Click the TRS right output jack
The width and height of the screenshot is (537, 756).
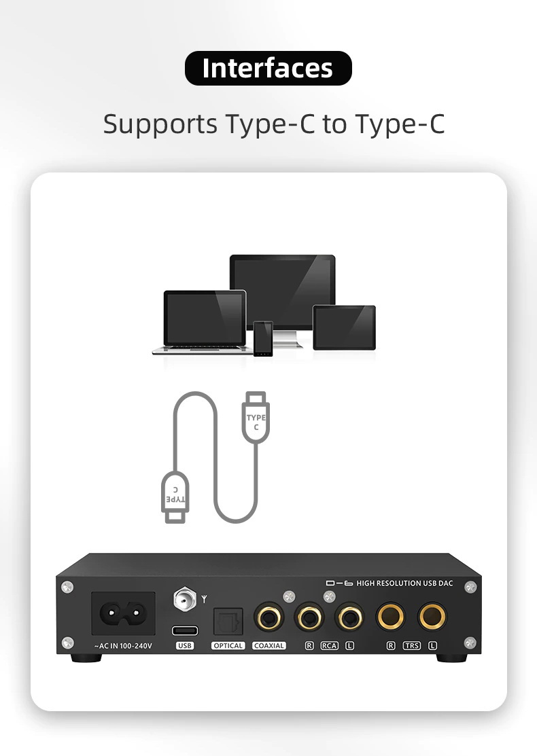point(390,616)
